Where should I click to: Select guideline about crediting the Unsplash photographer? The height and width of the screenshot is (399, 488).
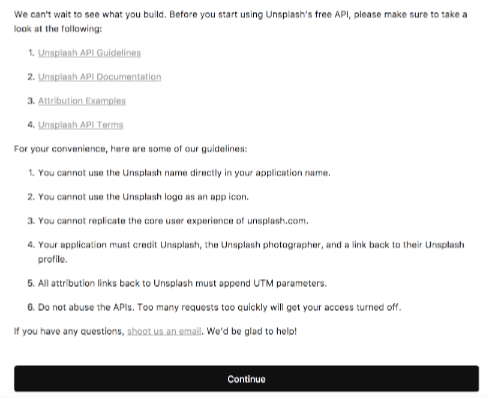click(x=251, y=252)
